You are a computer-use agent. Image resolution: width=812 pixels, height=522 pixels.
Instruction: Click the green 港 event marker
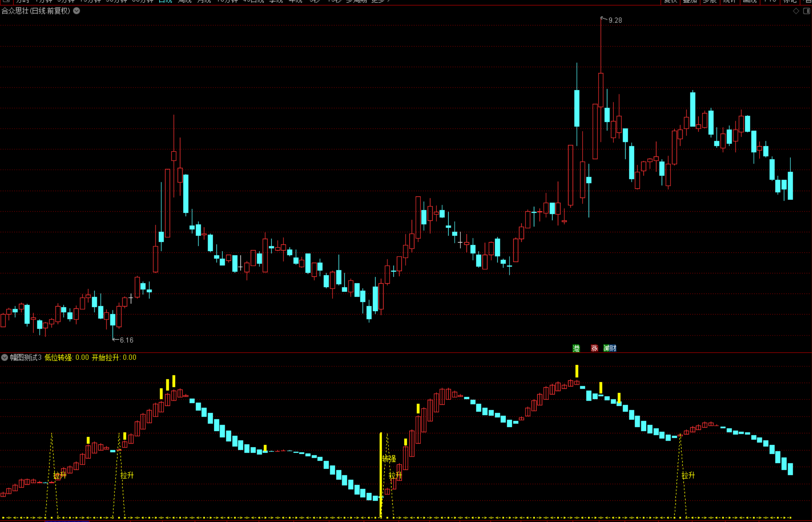coord(576,348)
